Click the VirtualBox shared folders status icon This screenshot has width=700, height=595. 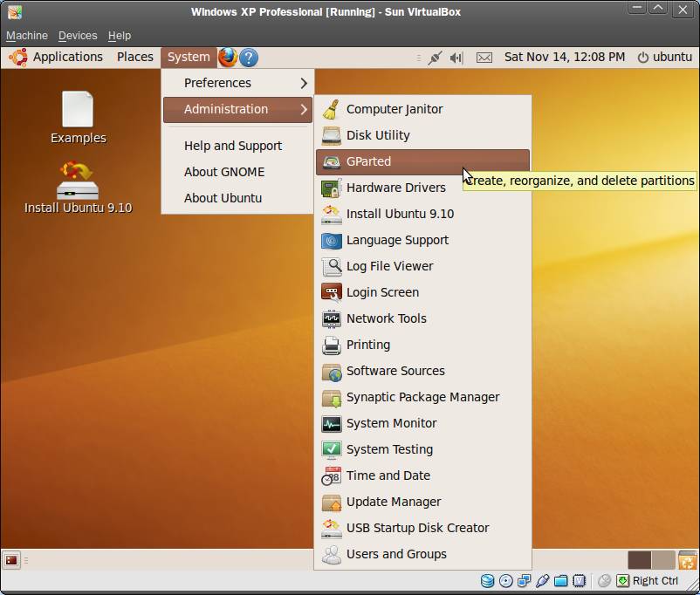(560, 581)
